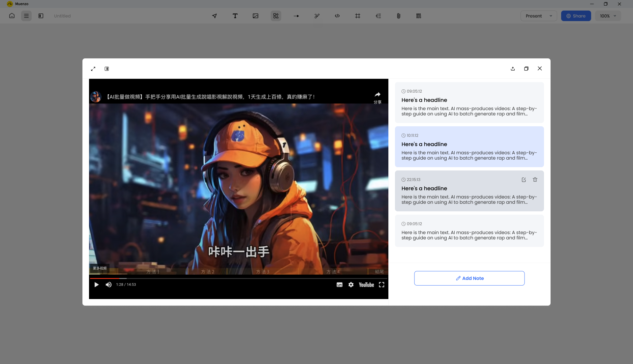Open dialog in new window icon

(x=526, y=69)
